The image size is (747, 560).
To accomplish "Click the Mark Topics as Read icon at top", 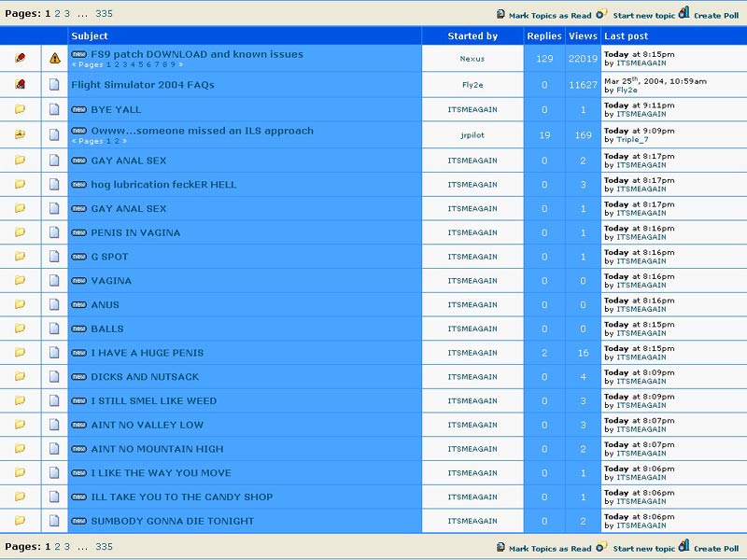I will (501, 15).
